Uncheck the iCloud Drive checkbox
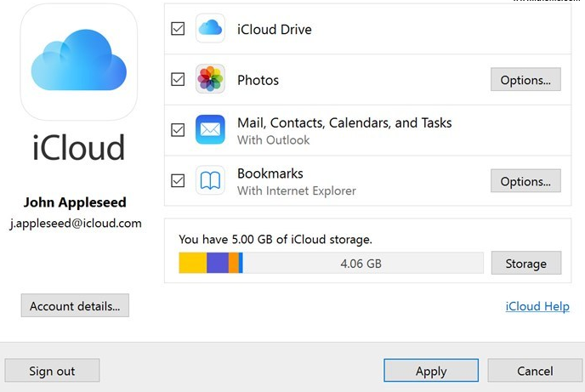Viewport: 585px width, 392px height. pos(178,29)
